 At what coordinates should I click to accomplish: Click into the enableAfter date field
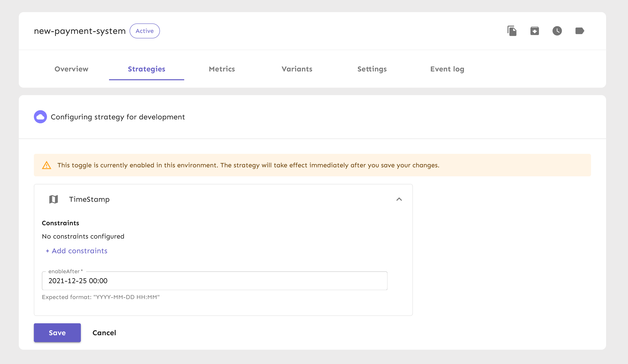214,281
